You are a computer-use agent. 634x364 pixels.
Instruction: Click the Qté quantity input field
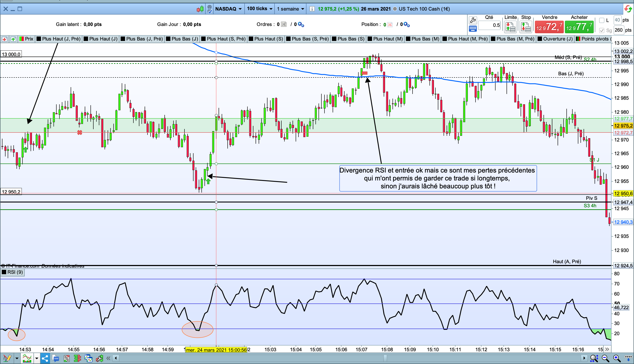pos(489,25)
